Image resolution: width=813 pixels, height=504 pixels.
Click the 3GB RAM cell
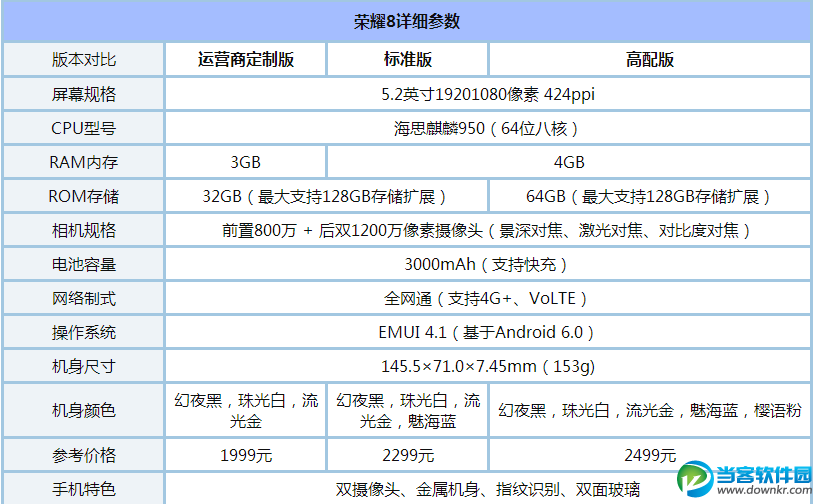coord(245,162)
